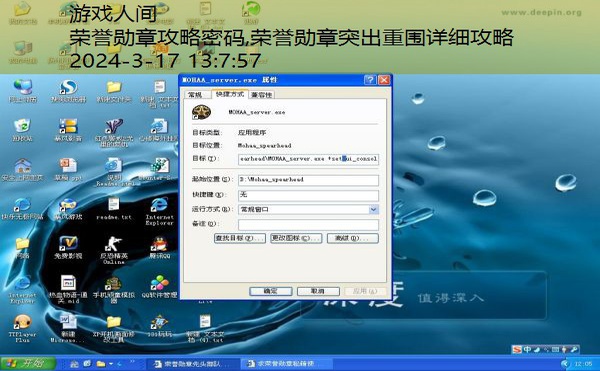Screen dimensions: 600x371
Task: Click the Sogou input method S icon
Action: pos(517,349)
